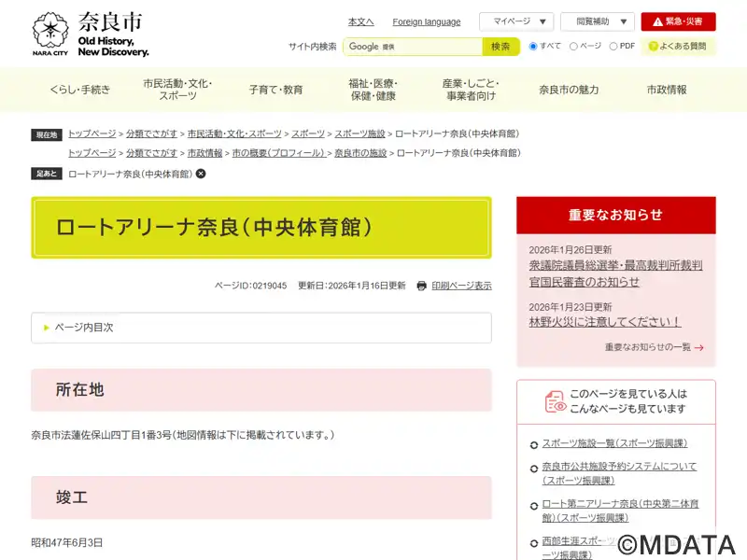747x560 pixels.
Task: Open 林野火災に注意してください！ notice
Action: click(x=605, y=322)
